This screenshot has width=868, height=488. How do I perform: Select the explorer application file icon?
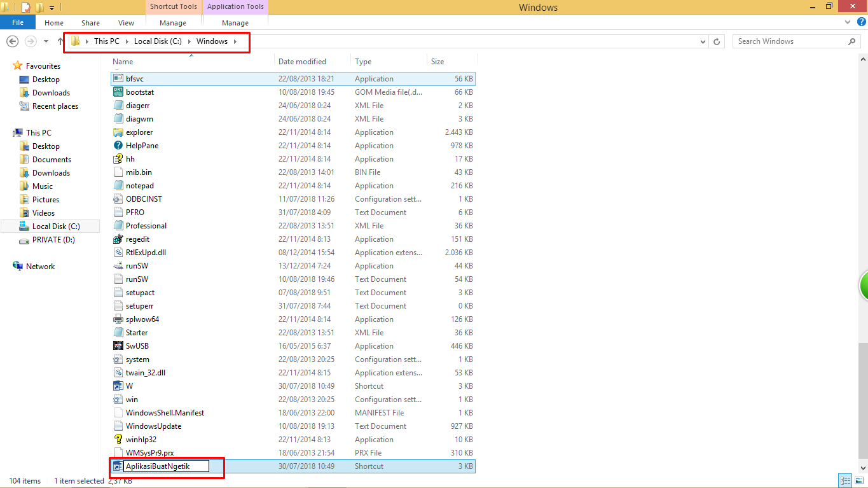click(x=118, y=132)
